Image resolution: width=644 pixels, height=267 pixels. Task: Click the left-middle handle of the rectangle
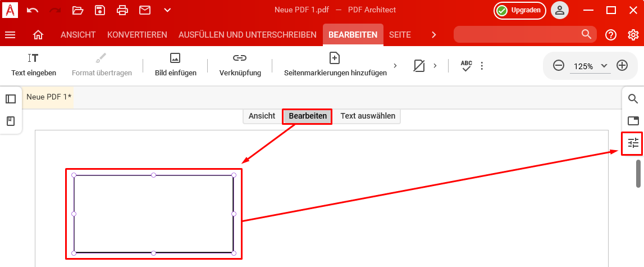point(74,214)
